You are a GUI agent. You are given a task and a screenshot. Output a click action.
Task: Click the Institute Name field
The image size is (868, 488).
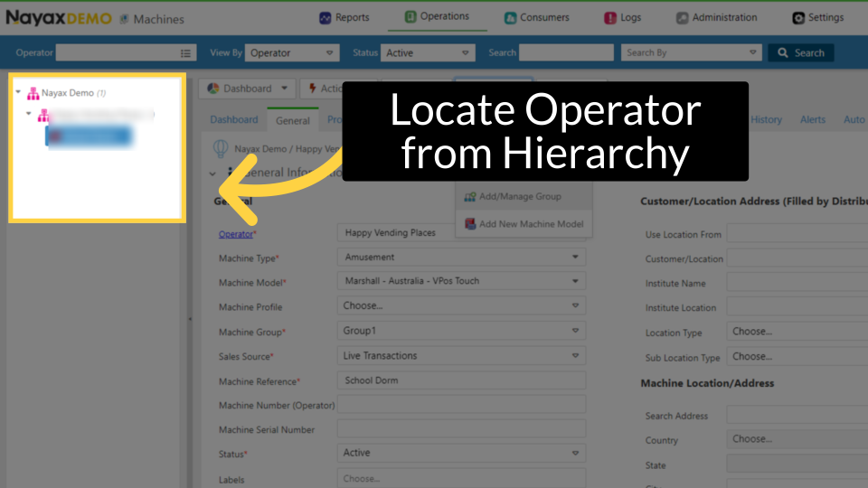click(x=797, y=283)
